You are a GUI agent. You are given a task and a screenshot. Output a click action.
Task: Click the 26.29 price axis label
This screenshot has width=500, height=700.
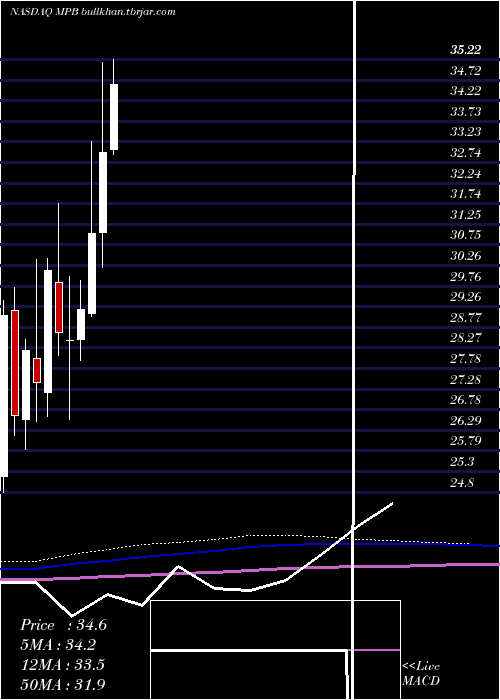pos(465,421)
